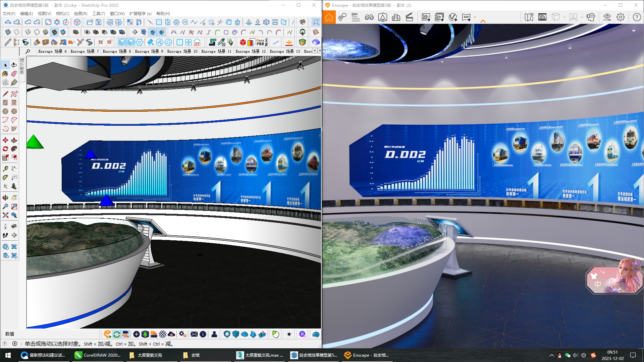
Task: Switch to Enscape 场景 10 scene tab
Action: coord(182,51)
